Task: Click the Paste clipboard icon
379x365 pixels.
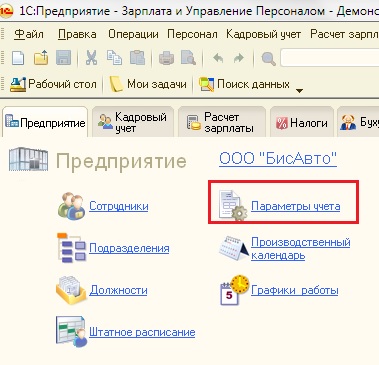Action: tap(137, 58)
